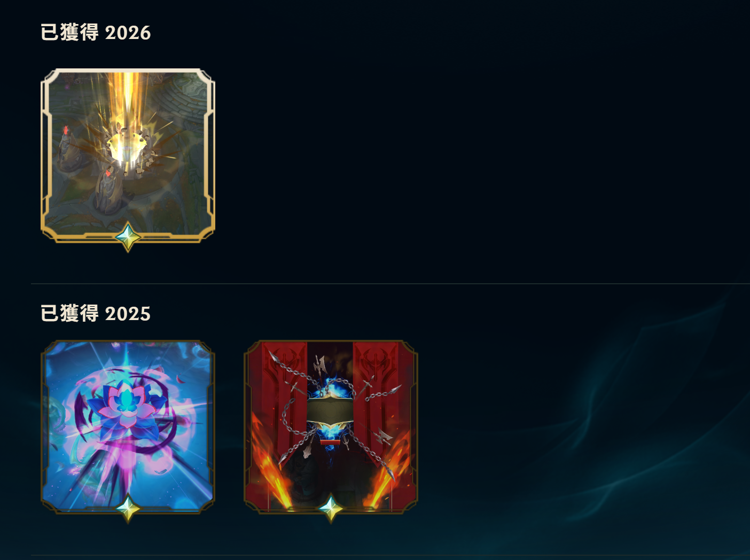Click the star gem below the golden beam thumbnail
Image resolution: width=750 pixels, height=560 pixels.
click(128, 237)
